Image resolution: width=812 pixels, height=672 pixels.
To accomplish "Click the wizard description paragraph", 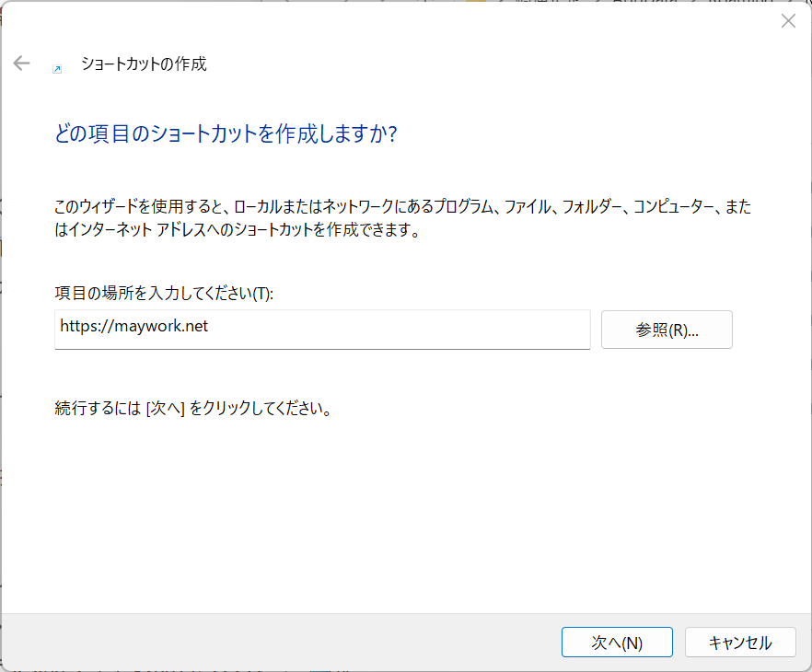I will tap(403, 217).
